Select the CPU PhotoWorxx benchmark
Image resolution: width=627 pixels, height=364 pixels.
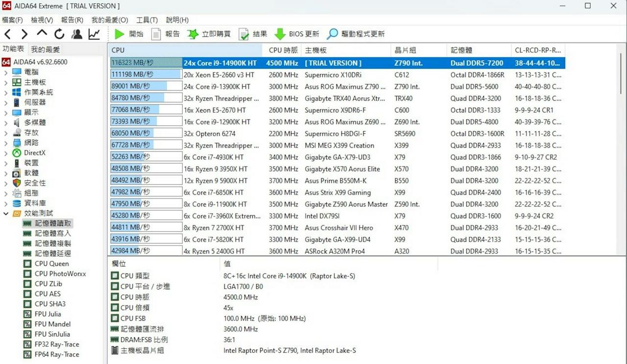(54, 274)
